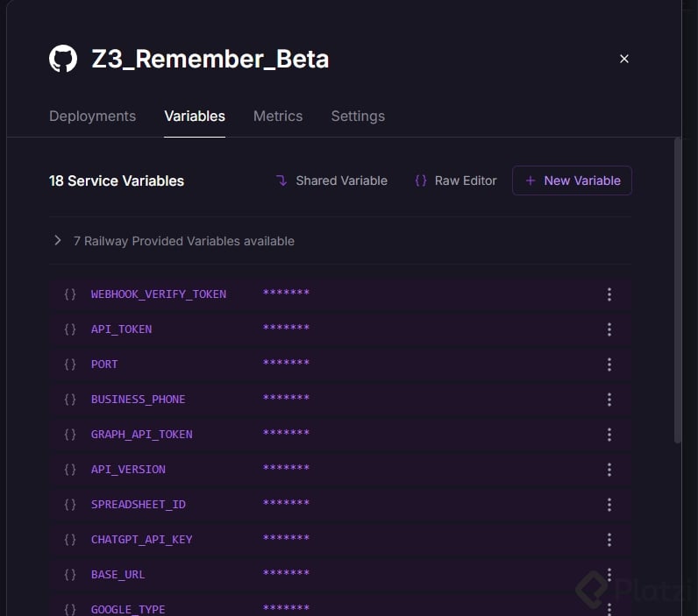The width and height of the screenshot is (698, 616).
Task: Switch to the Metrics tab
Action: tap(278, 116)
